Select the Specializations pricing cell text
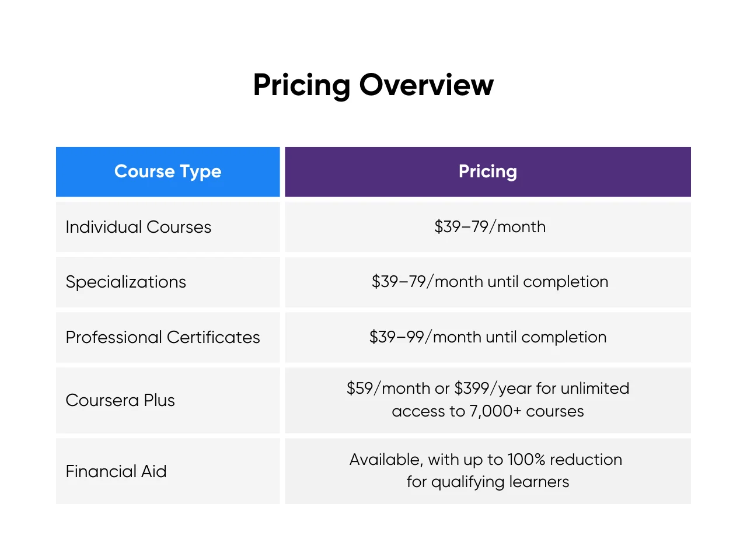Viewport: 747px width, 560px height. click(490, 282)
